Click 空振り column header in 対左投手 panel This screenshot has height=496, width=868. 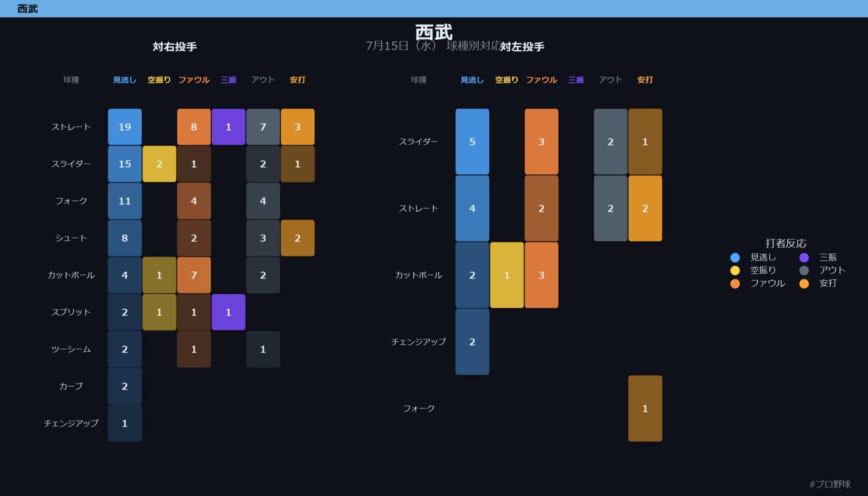pyautogui.click(x=507, y=80)
